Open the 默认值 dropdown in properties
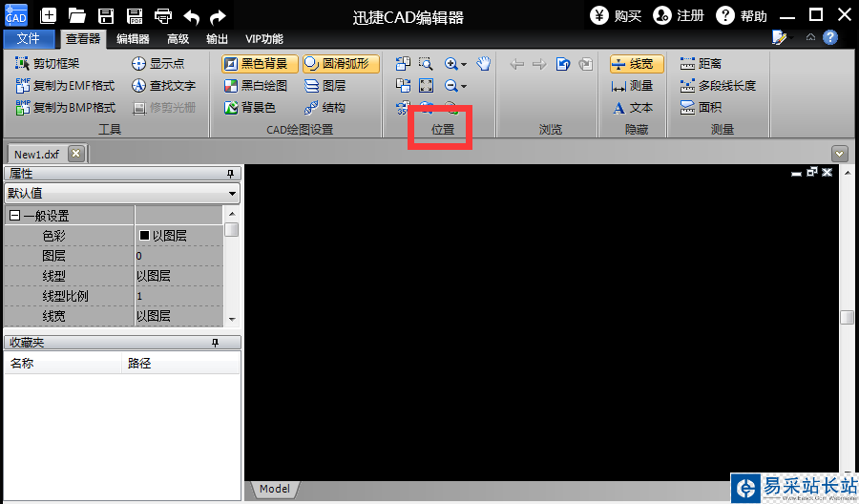 232,194
